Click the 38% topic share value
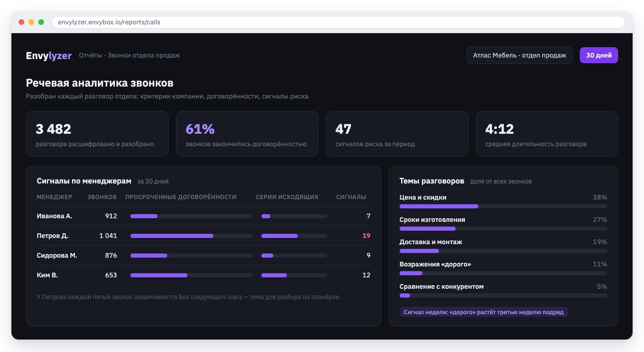Image resolution: width=644 pixels, height=352 pixels. [600, 198]
